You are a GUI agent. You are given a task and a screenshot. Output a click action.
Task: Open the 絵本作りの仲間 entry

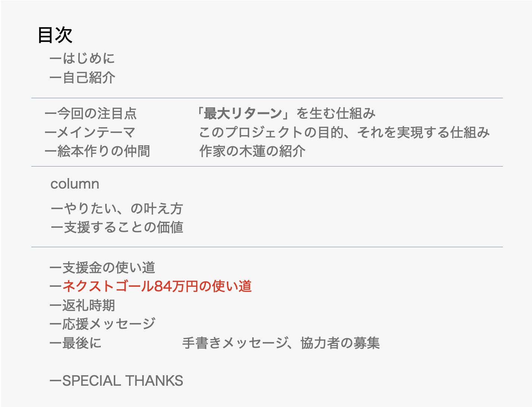click(97, 151)
